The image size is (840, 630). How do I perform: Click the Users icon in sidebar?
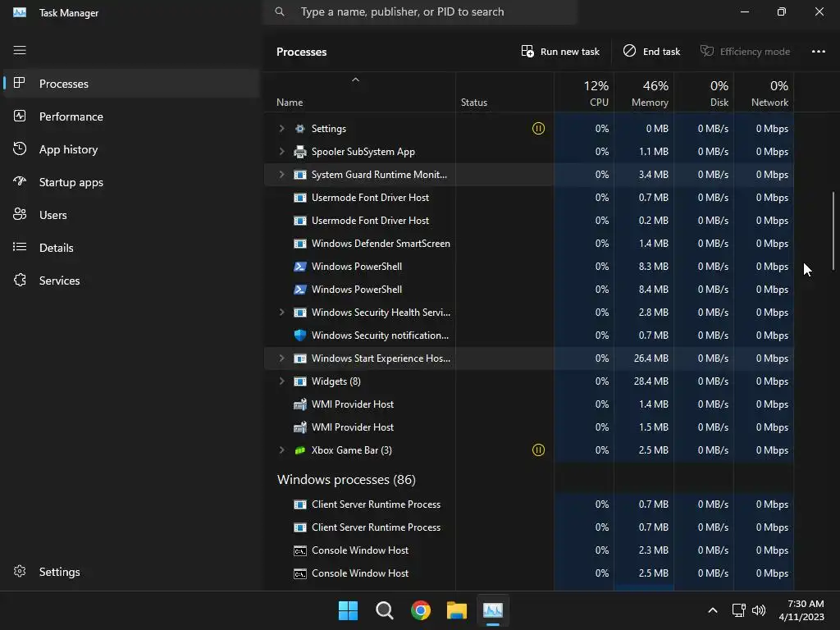pos(20,214)
